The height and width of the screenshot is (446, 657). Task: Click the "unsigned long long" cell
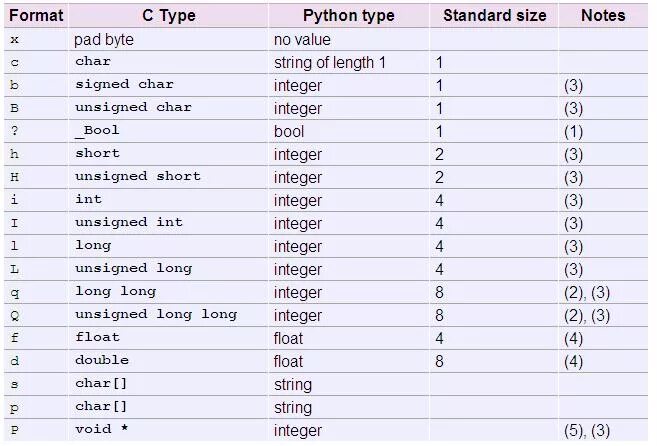[x=156, y=315]
